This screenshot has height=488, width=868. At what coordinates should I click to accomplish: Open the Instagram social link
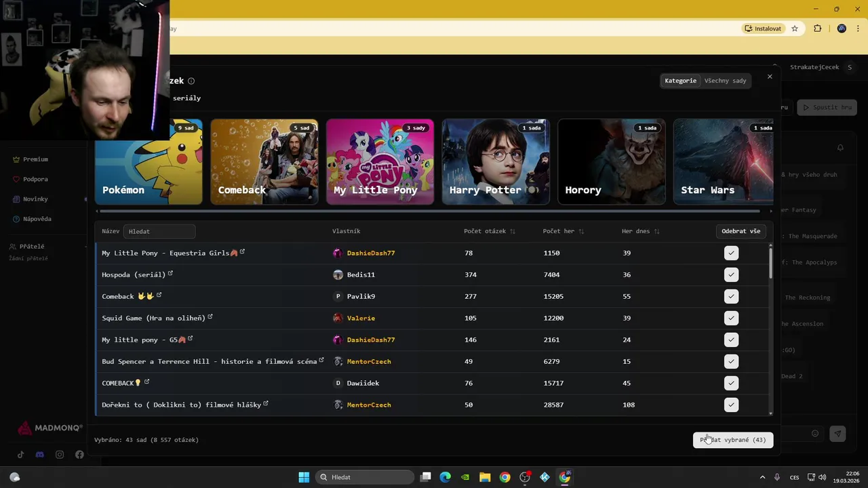[60, 455]
